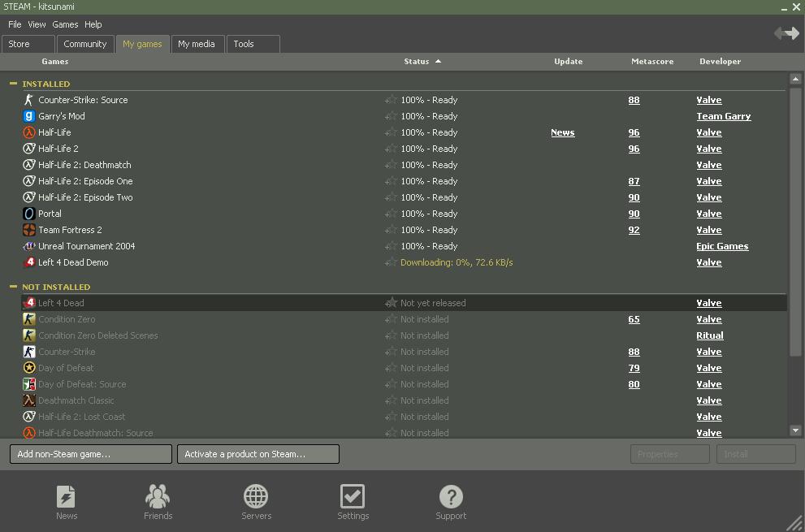Toggle favorite star for Portal
Screen dimensions: 805x532
pos(392,214)
